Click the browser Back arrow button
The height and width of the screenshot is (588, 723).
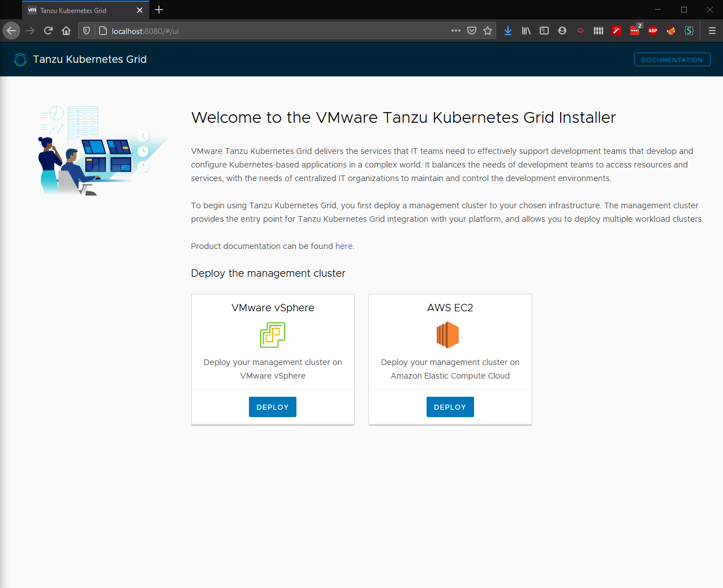pos(11,31)
